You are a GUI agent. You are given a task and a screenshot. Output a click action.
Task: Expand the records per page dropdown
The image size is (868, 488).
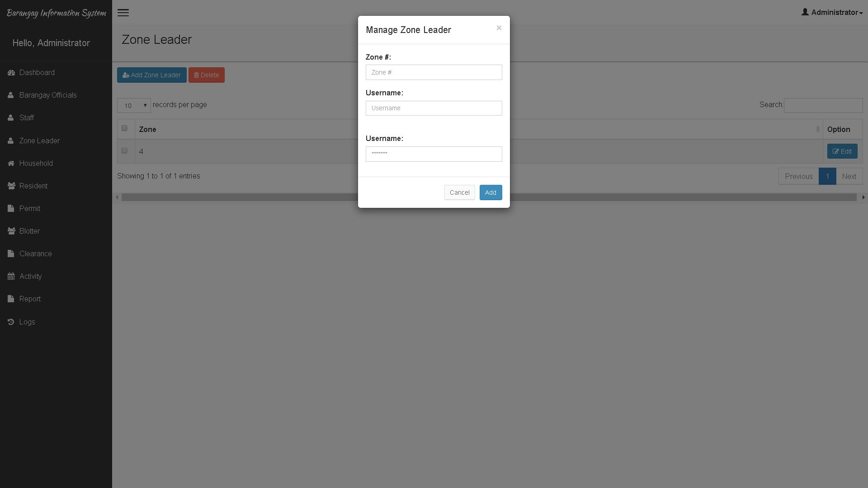(x=134, y=105)
